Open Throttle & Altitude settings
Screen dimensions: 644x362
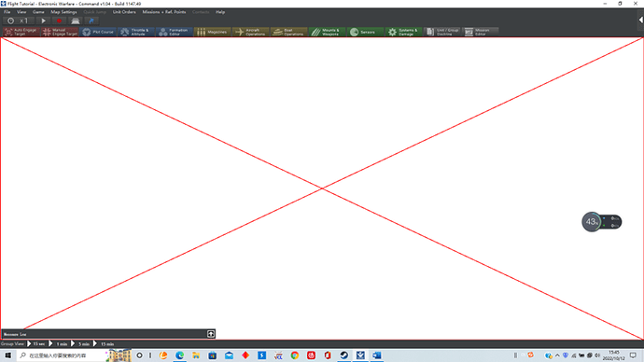click(136, 32)
